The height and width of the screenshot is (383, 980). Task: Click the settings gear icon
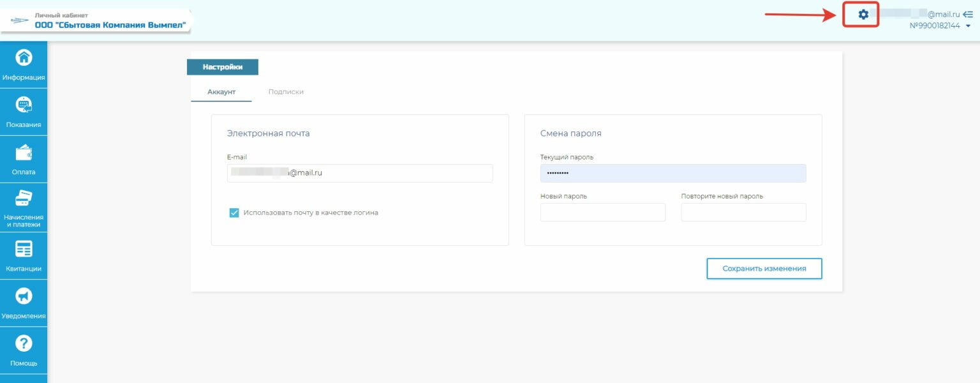click(863, 15)
